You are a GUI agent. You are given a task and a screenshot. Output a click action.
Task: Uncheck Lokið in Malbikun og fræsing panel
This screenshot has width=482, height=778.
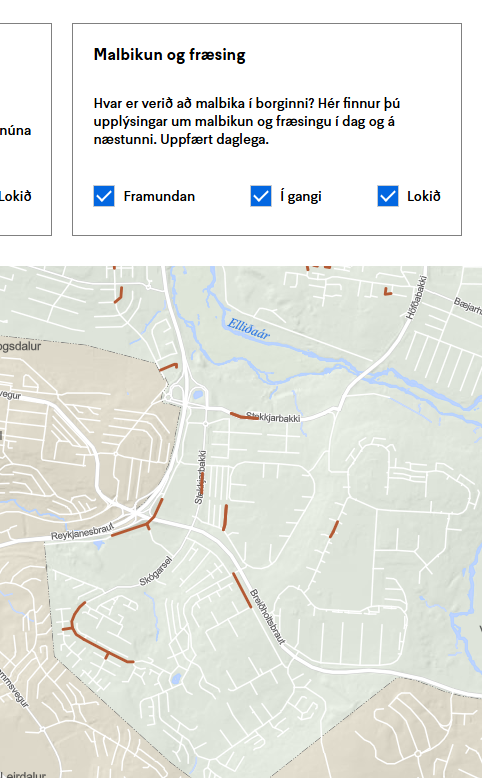click(x=388, y=196)
